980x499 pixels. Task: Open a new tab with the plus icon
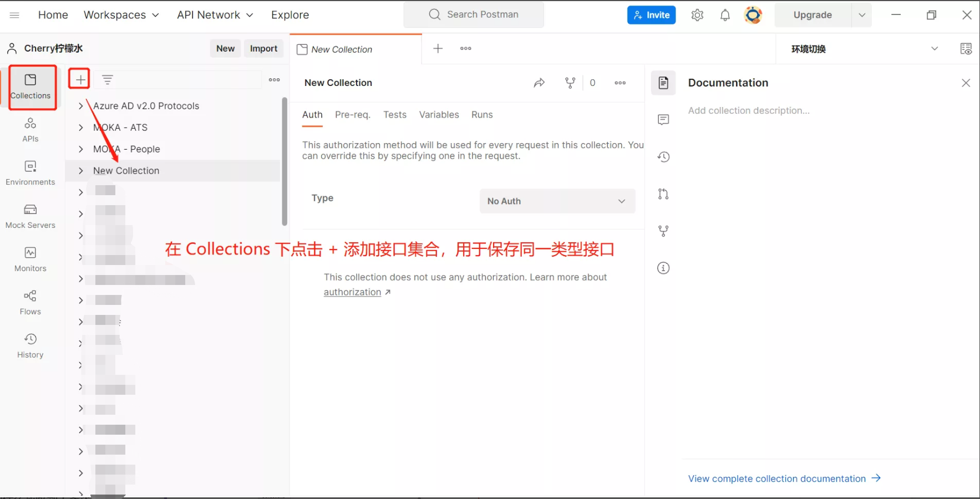[438, 48]
